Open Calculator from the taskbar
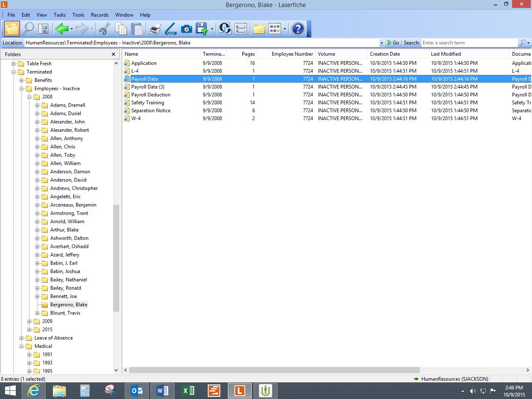This screenshot has width=532, height=399. point(85,391)
